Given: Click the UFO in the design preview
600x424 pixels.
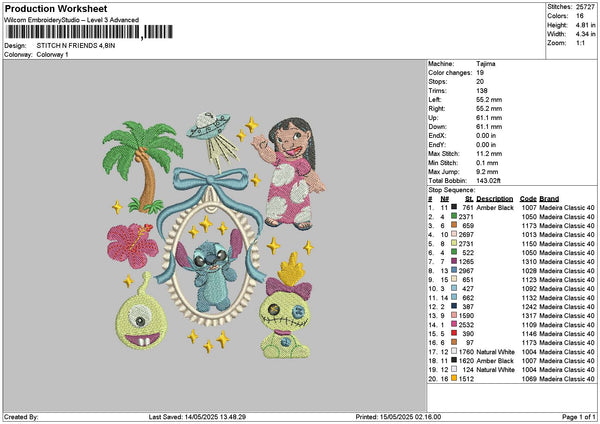Looking at the screenshot, I should pyautogui.click(x=209, y=125).
